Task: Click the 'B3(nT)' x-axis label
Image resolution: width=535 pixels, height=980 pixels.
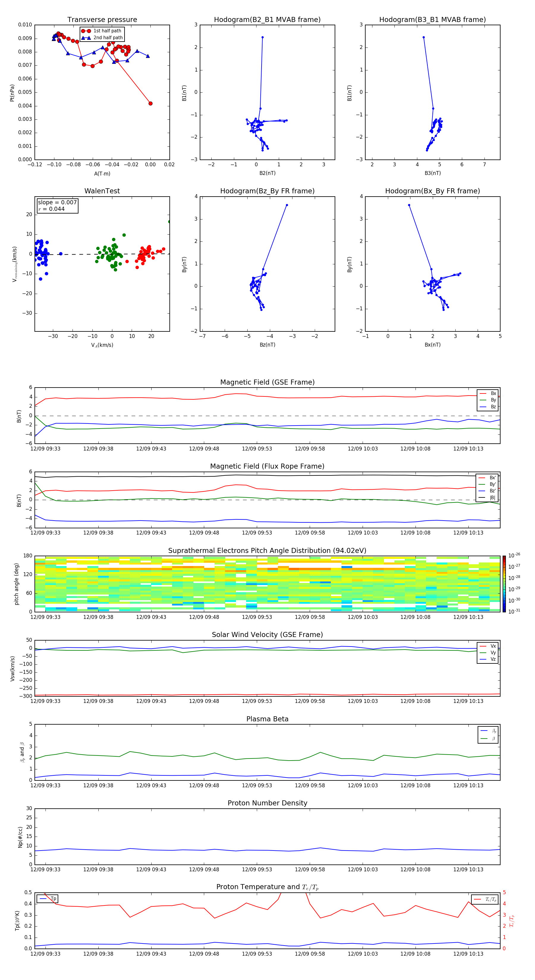Action: tap(432, 173)
